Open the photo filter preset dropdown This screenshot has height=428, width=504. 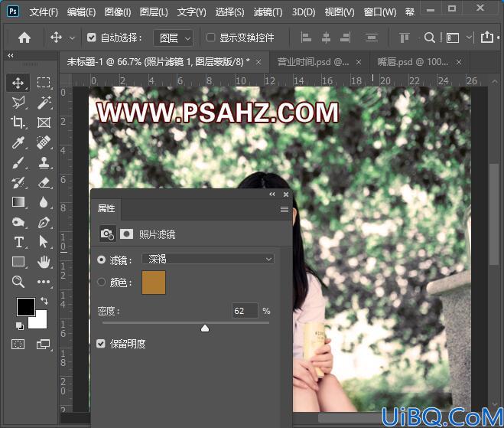coord(208,259)
